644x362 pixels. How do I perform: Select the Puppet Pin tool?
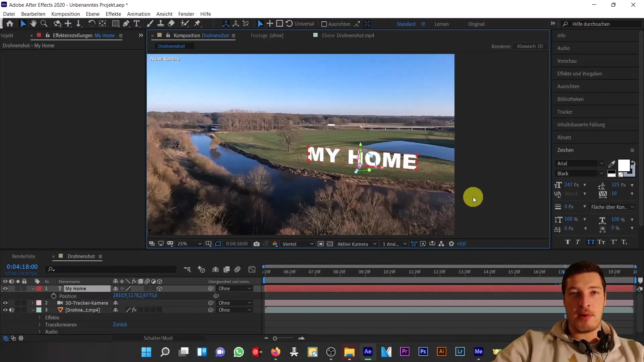(197, 24)
